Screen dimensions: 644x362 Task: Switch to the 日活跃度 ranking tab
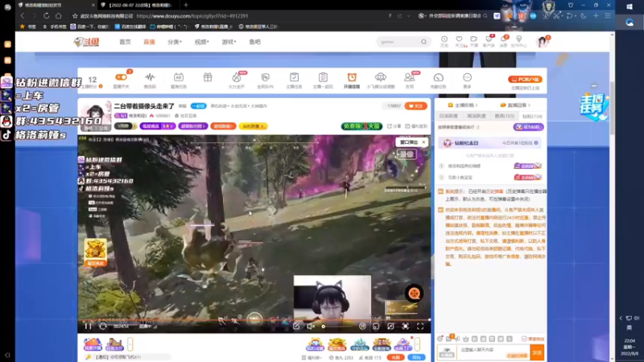point(448,116)
